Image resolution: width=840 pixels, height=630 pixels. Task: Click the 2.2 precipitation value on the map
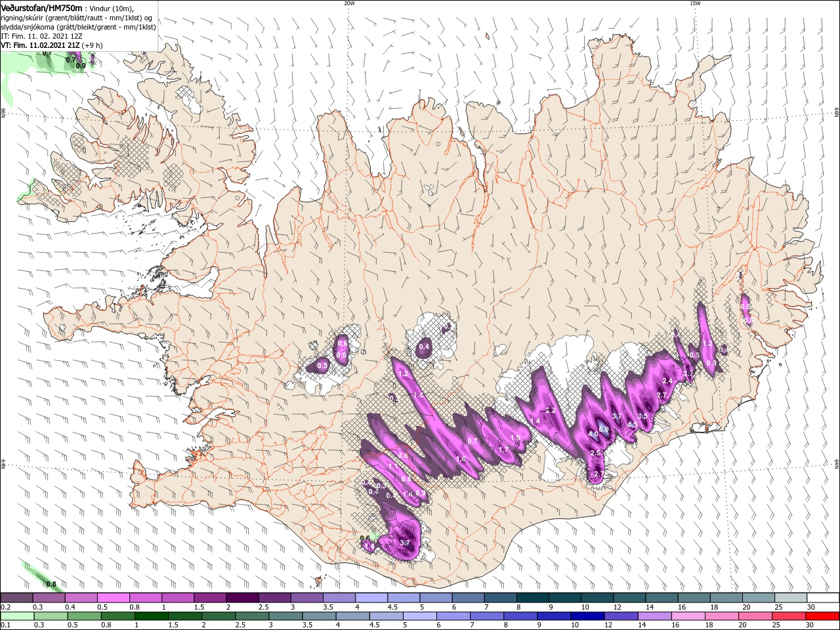(x=551, y=410)
